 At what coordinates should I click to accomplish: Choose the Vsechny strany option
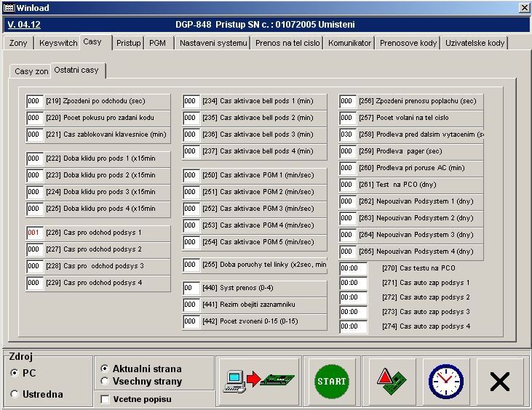point(105,381)
